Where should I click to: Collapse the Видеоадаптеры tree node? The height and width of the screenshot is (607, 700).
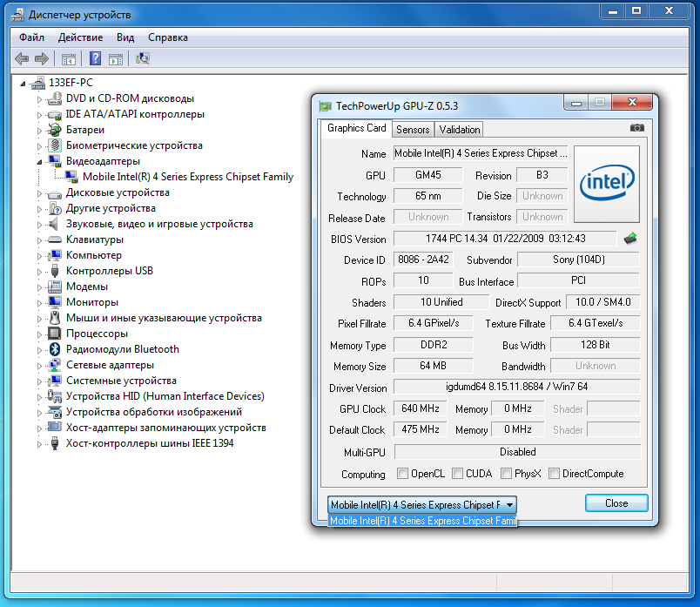(39, 161)
